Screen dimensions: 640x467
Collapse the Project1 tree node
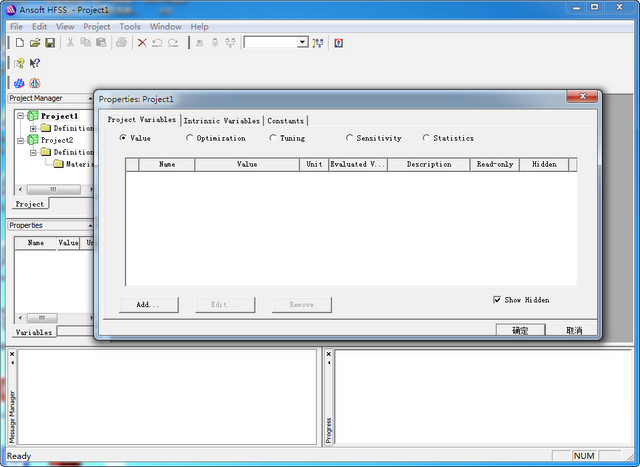(20, 116)
